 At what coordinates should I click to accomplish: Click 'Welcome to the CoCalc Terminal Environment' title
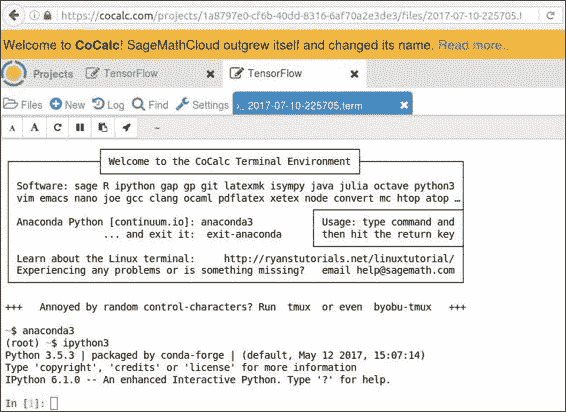(229, 161)
